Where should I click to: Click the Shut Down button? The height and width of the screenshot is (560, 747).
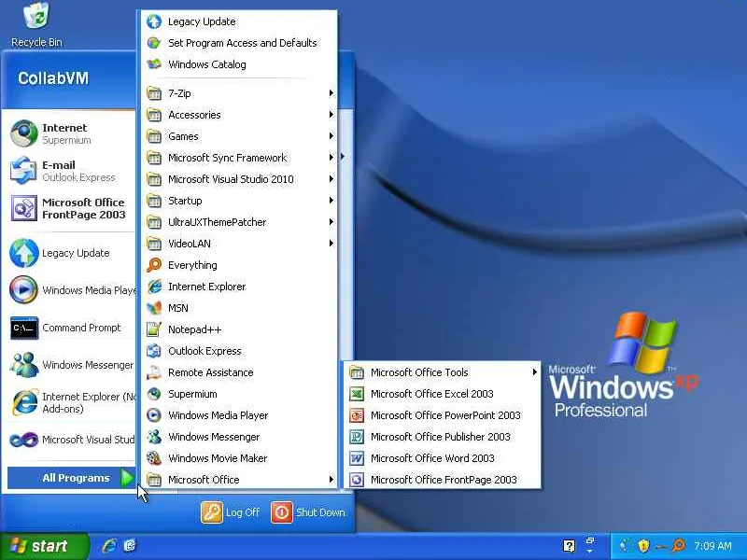pos(309,512)
